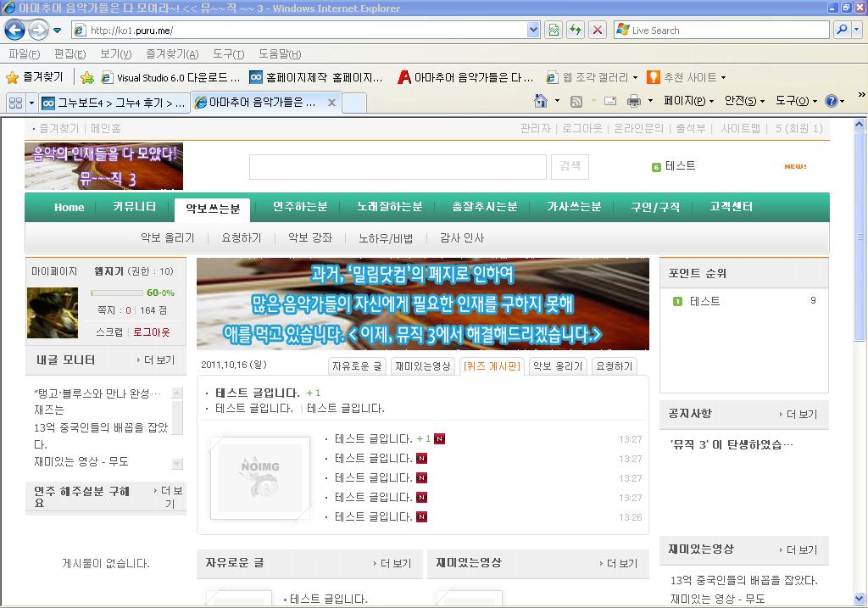Select the 커뮤니티 navigation tab
This screenshot has height=608, width=868.
pos(134,207)
